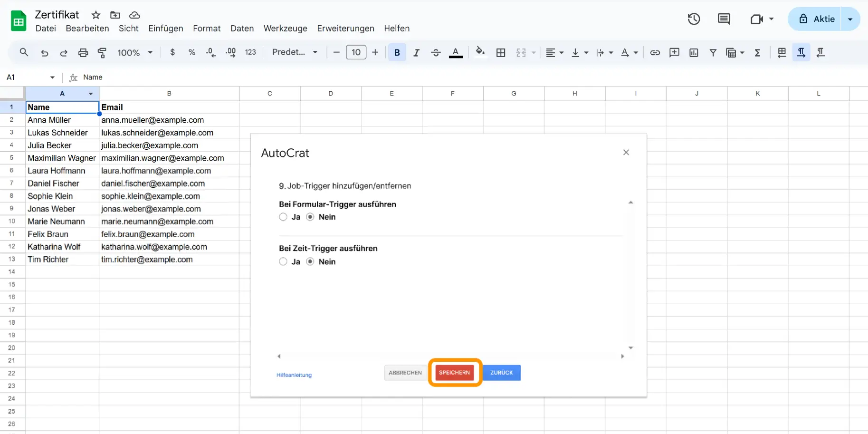Open the Hilfeanleitung link

tap(294, 375)
